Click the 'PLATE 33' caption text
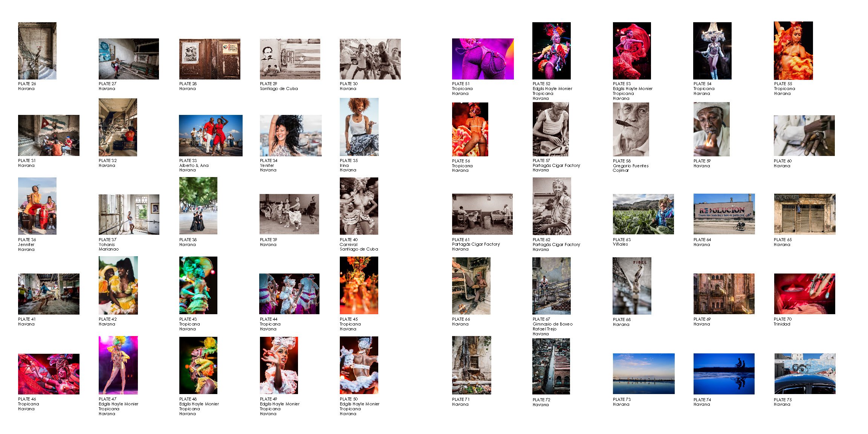This screenshot has width=868, height=434. pos(188,160)
